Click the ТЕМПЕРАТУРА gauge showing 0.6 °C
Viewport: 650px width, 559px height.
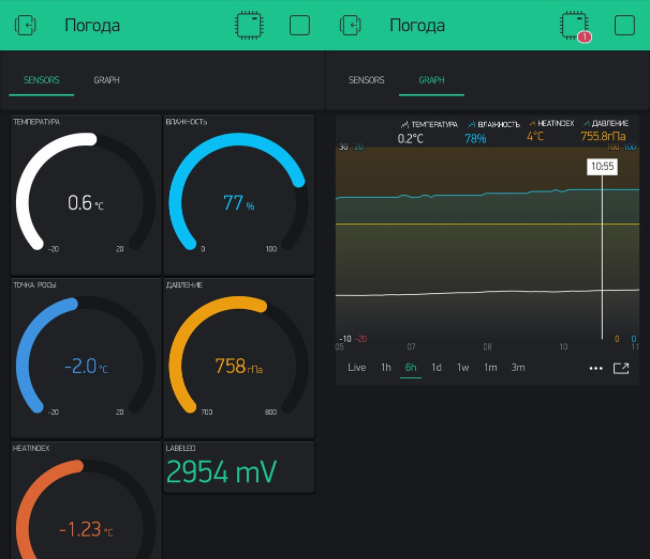(x=86, y=195)
